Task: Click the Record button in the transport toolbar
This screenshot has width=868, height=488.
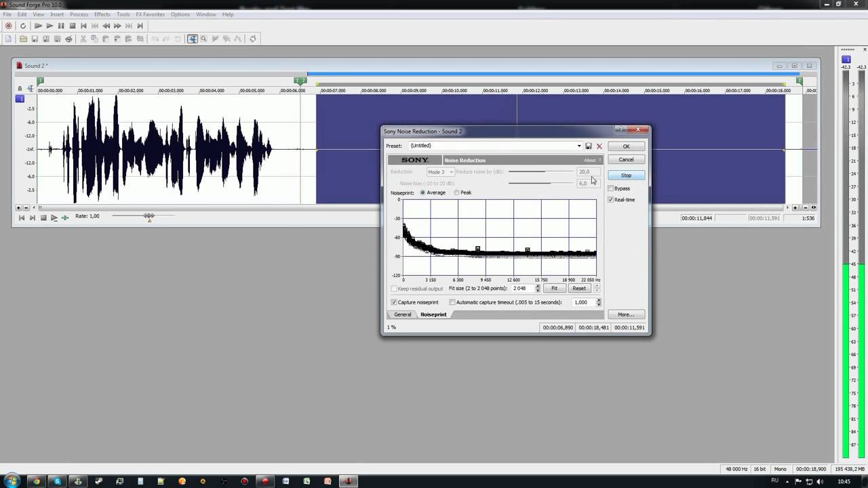Action: [9, 26]
